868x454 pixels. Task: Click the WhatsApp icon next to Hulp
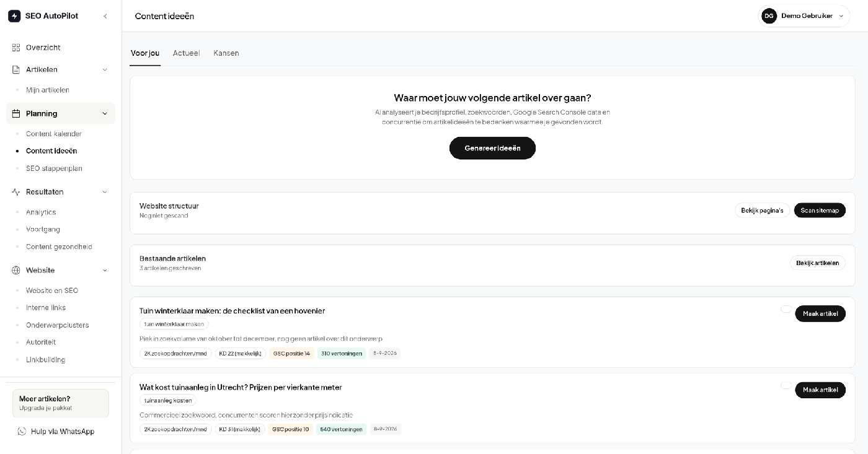click(22, 432)
